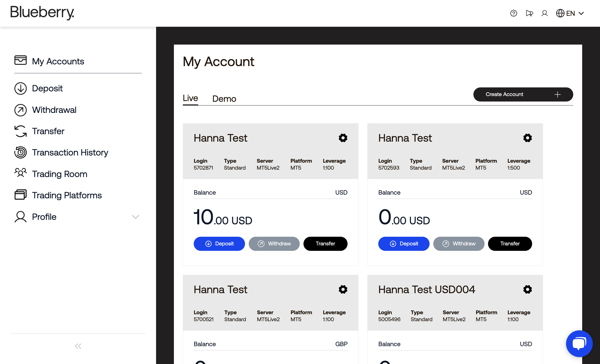Open the live chat bubble
The image size is (600, 364).
pos(579,344)
